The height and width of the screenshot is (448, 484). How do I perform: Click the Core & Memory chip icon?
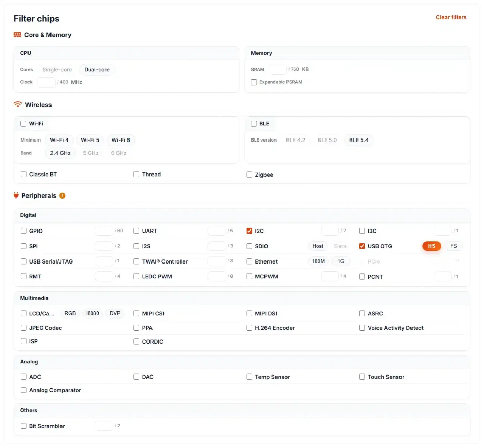coord(17,35)
